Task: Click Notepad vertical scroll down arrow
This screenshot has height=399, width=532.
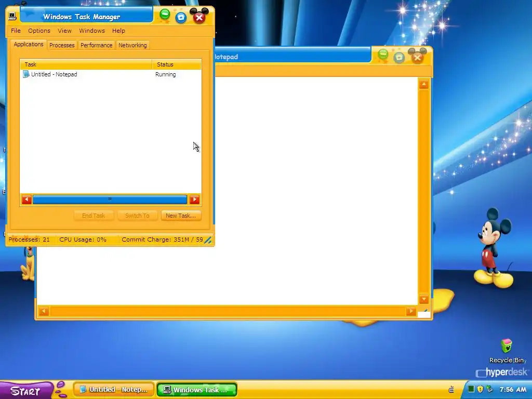Action: [424, 299]
